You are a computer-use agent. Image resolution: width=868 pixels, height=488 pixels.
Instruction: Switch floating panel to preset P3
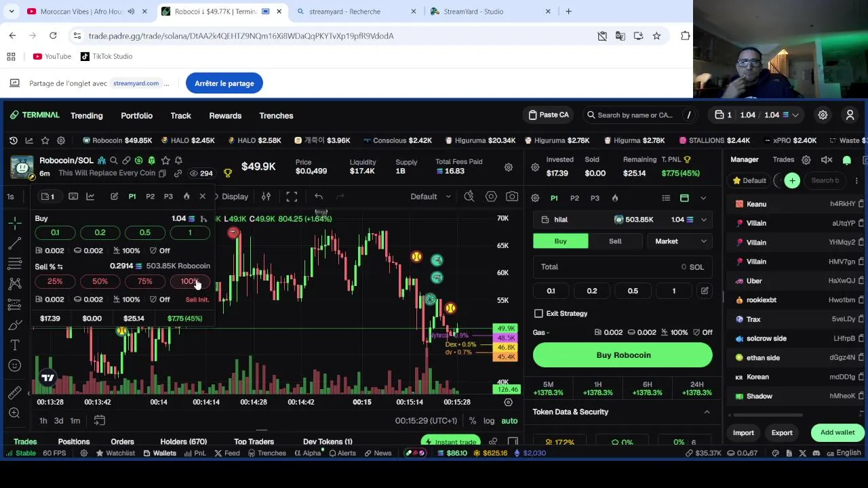point(168,197)
